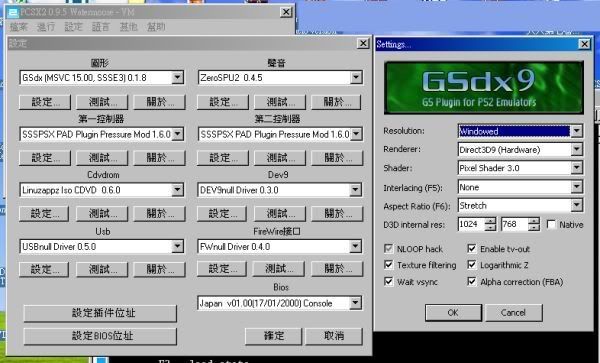Click the D3D internal res width field 1024
This screenshot has width=600, height=363.
tap(471, 224)
